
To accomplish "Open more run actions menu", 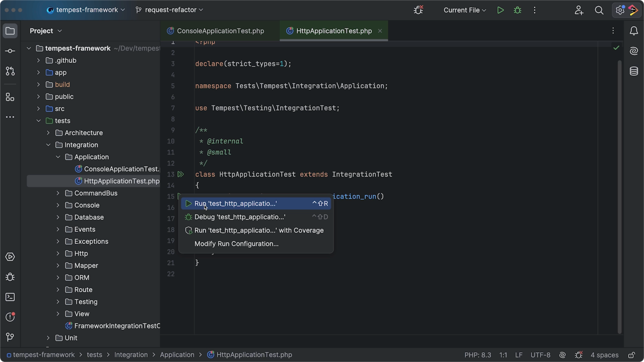I will [x=534, y=10].
